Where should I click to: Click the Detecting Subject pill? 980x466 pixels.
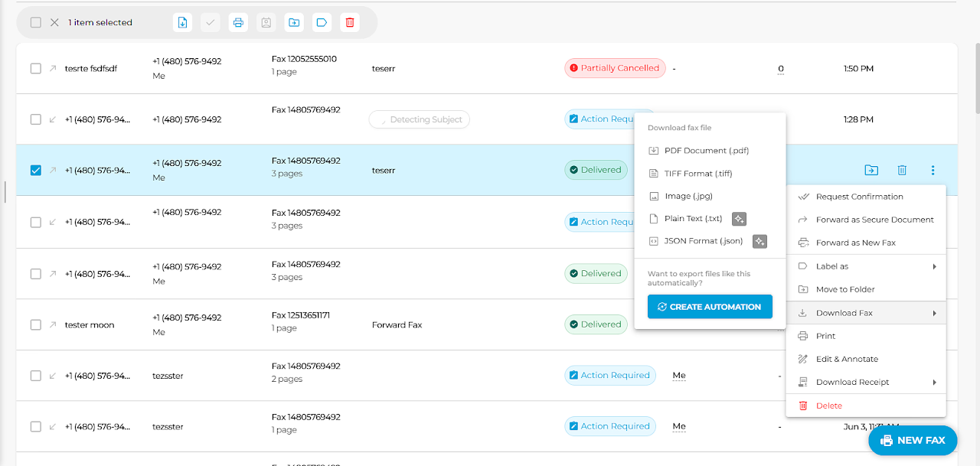tap(419, 119)
